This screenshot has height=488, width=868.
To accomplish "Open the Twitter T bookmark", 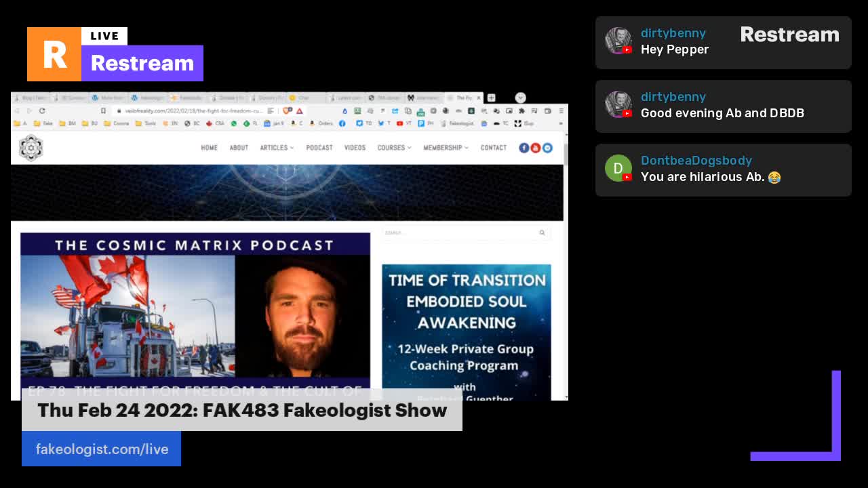I will click(x=385, y=123).
